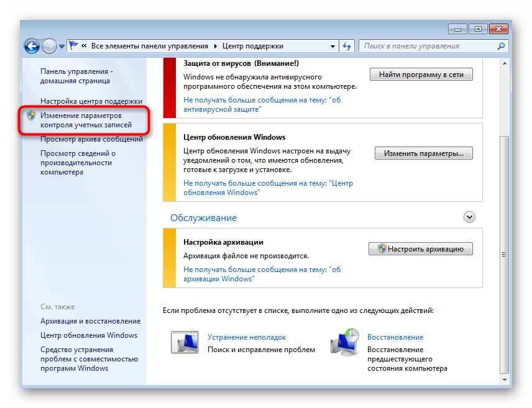Click the scrollbar up arrow
This screenshot has width=532, height=408.
click(x=505, y=63)
